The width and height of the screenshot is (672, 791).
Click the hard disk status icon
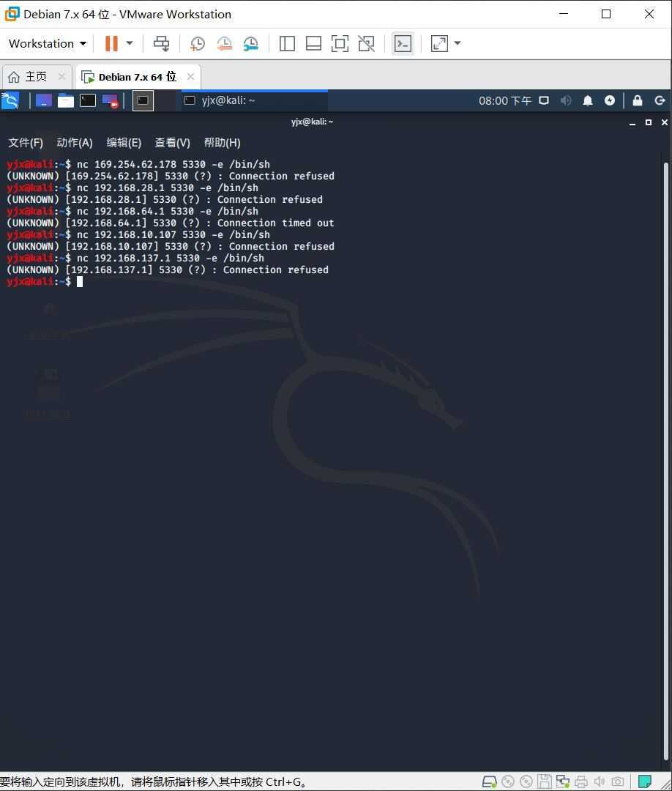[490, 782]
